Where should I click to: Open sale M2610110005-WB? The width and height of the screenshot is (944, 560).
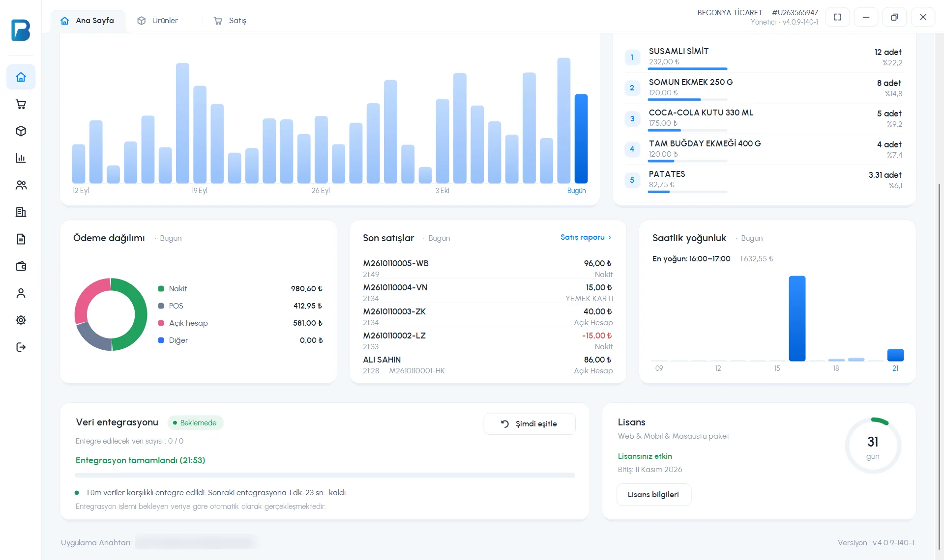click(488, 268)
